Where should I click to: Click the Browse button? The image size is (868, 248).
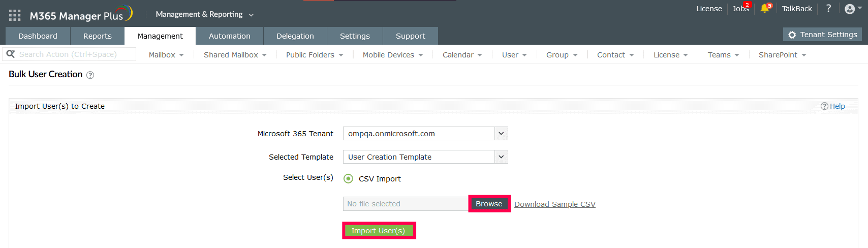[489, 204]
